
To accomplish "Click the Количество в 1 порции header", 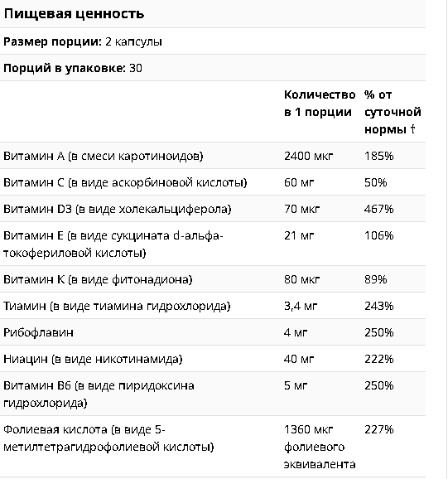I will pos(320,104).
